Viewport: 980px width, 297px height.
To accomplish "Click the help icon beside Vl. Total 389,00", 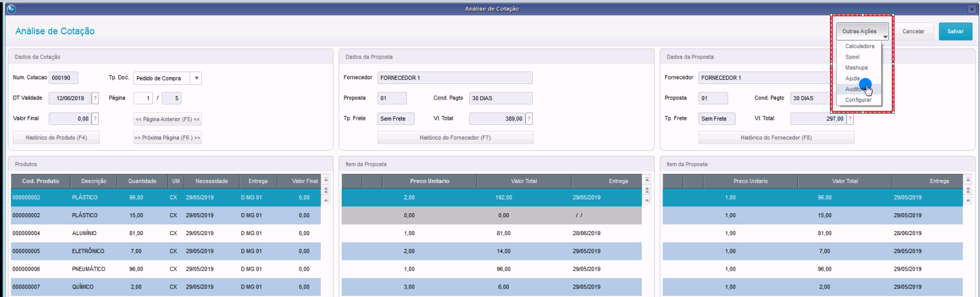I will click(529, 119).
